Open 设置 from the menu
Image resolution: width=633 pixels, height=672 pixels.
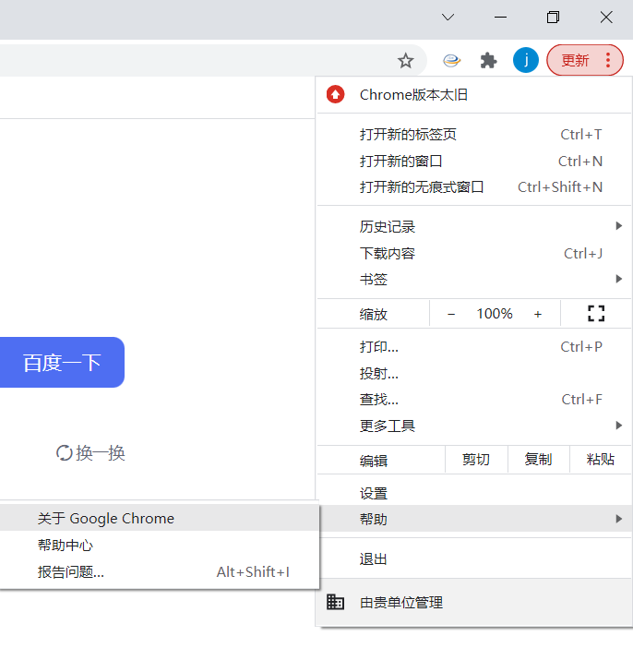[474, 493]
